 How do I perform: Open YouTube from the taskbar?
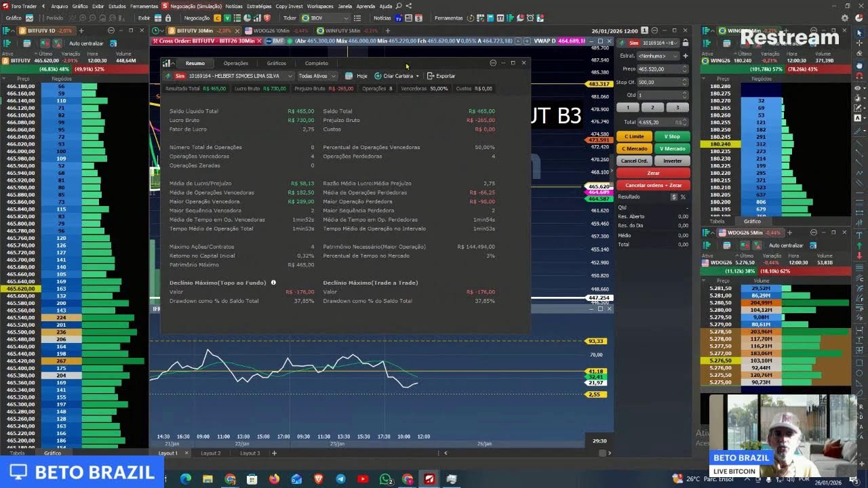[363, 480]
